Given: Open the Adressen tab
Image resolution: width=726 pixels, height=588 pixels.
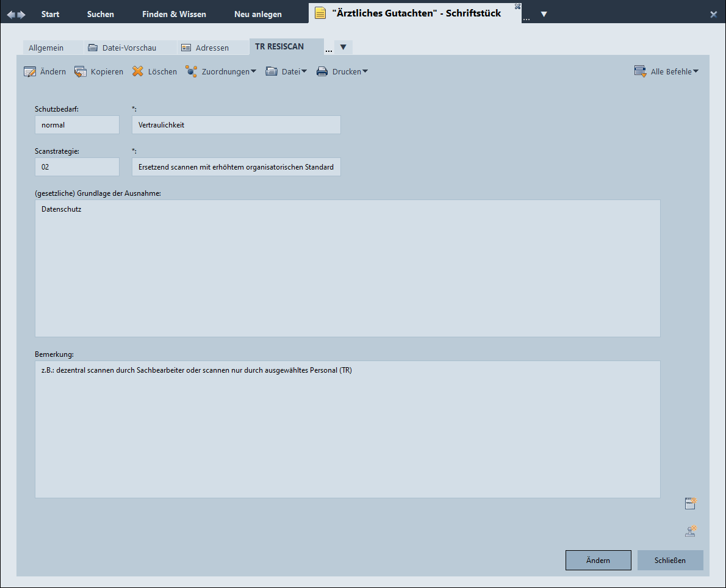Looking at the screenshot, I should coord(205,48).
